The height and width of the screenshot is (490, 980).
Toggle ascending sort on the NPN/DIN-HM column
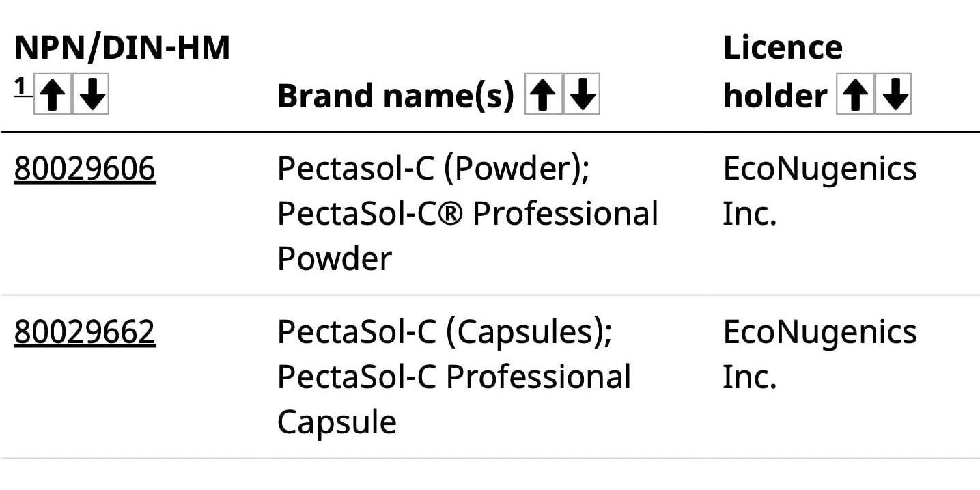tap(53, 95)
